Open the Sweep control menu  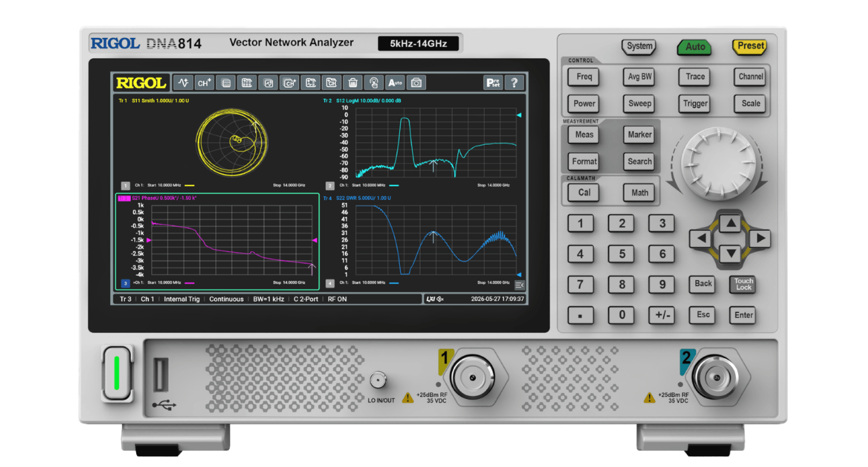click(640, 103)
